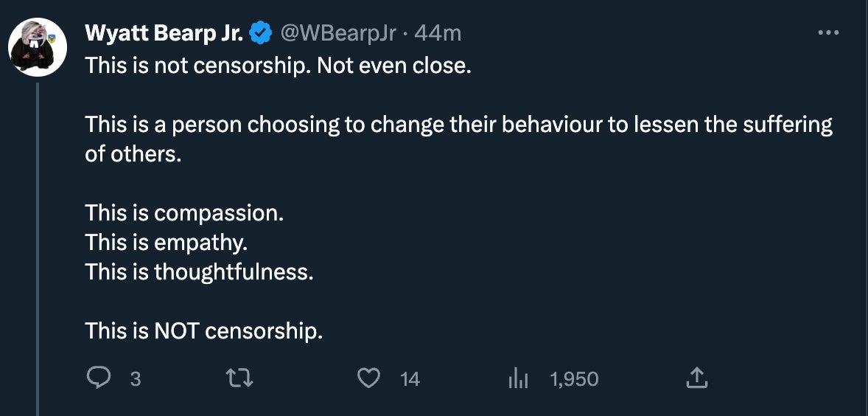This screenshot has height=416, width=868.
Task: Click the reply count of 3
Action: [x=135, y=379]
